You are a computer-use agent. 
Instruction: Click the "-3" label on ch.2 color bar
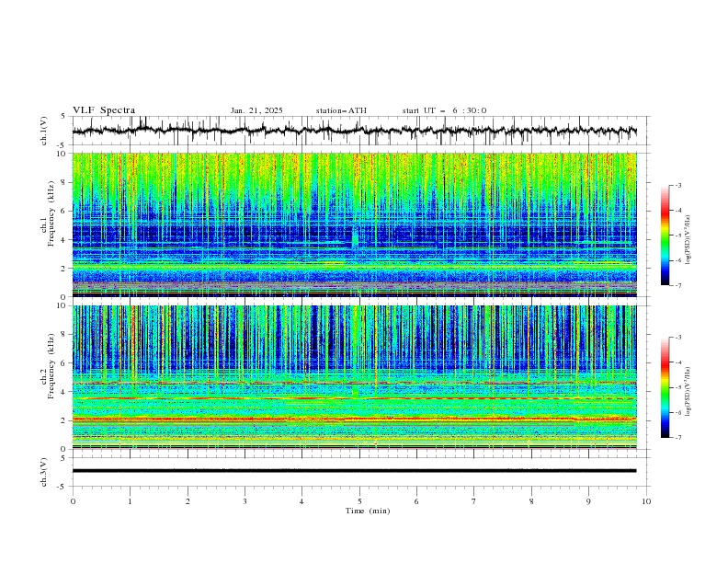tap(678, 338)
